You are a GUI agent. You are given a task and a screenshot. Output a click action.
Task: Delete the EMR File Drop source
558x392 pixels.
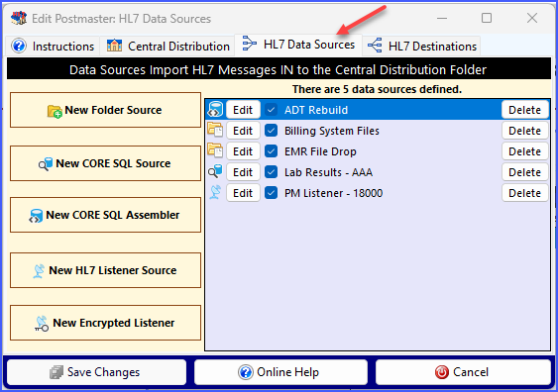click(525, 151)
